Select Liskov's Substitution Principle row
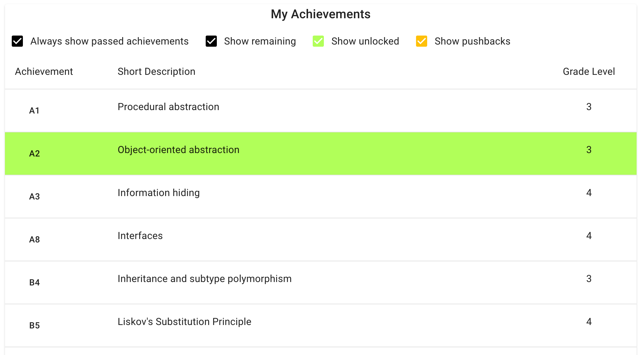 pos(184,322)
